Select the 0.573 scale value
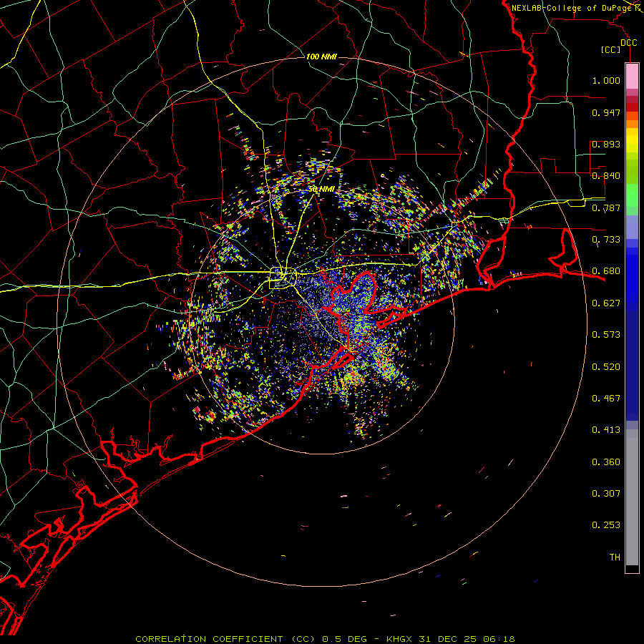Viewport: 644px width, 644px height. (x=606, y=335)
